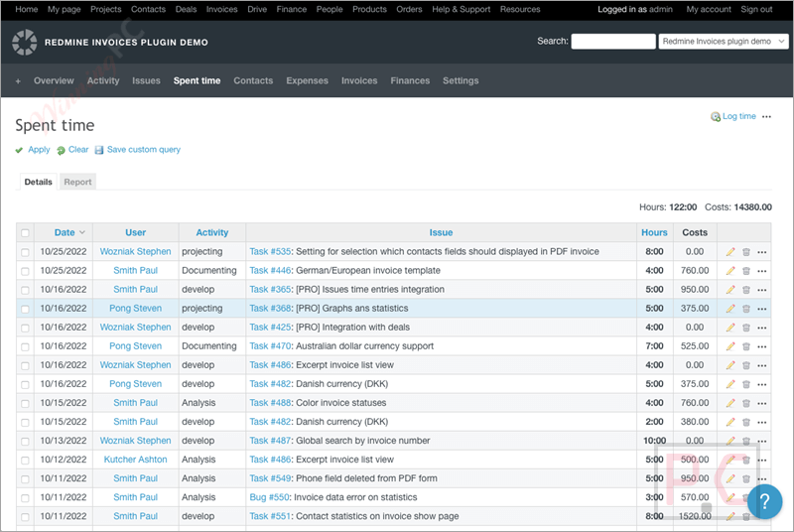This screenshot has height=532, width=794.
Task: Open the blue help question mark button
Action: tap(764, 501)
